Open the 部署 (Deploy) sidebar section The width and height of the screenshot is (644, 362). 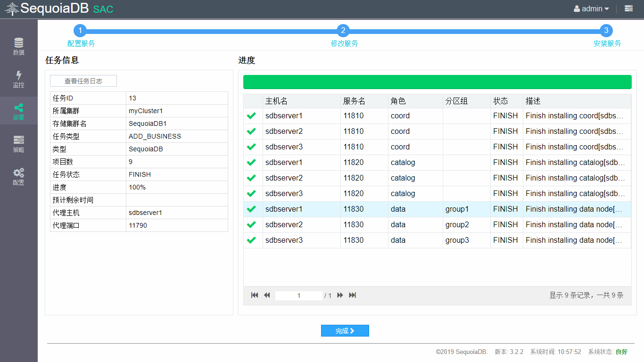coord(18,111)
